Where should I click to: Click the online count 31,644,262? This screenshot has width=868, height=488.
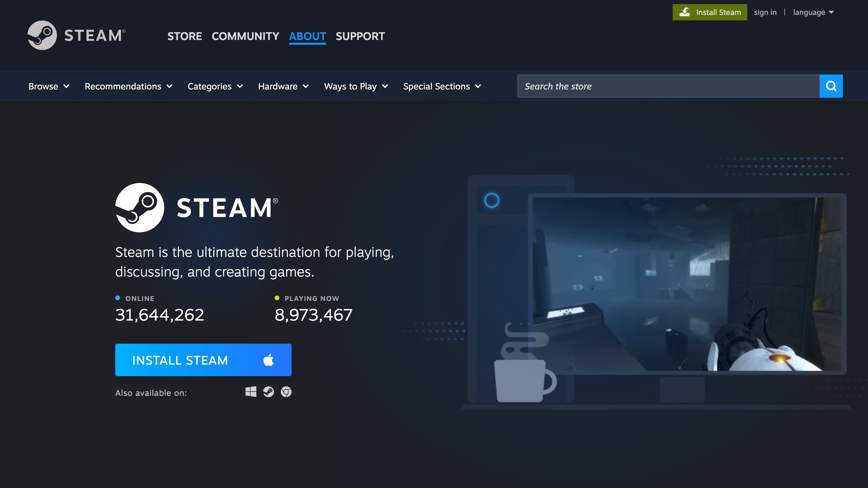160,315
